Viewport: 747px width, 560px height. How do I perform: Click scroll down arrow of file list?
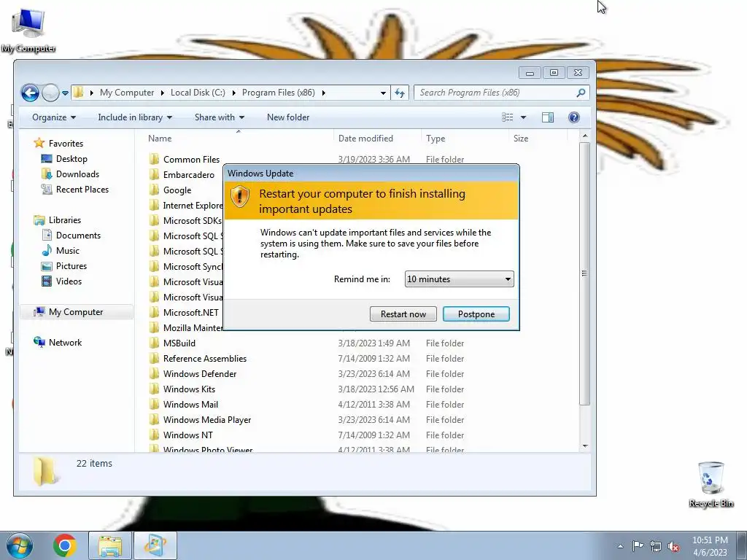point(584,446)
